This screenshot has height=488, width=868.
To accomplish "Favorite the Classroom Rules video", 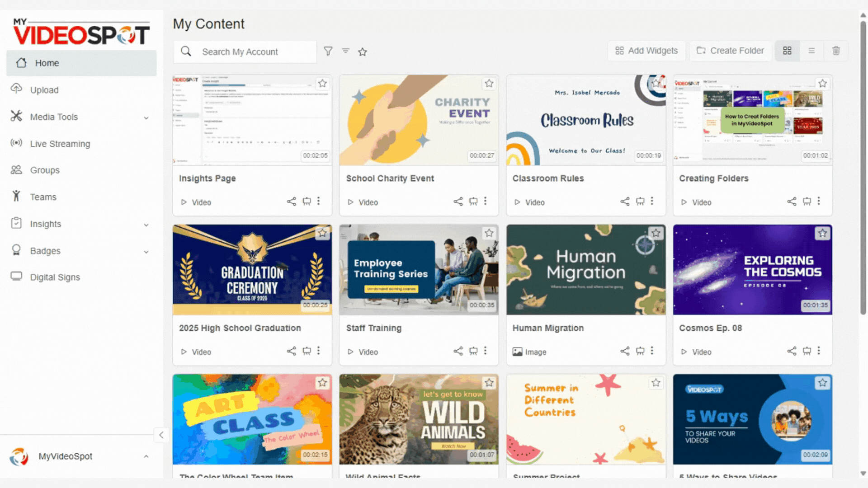I will 656,83.
